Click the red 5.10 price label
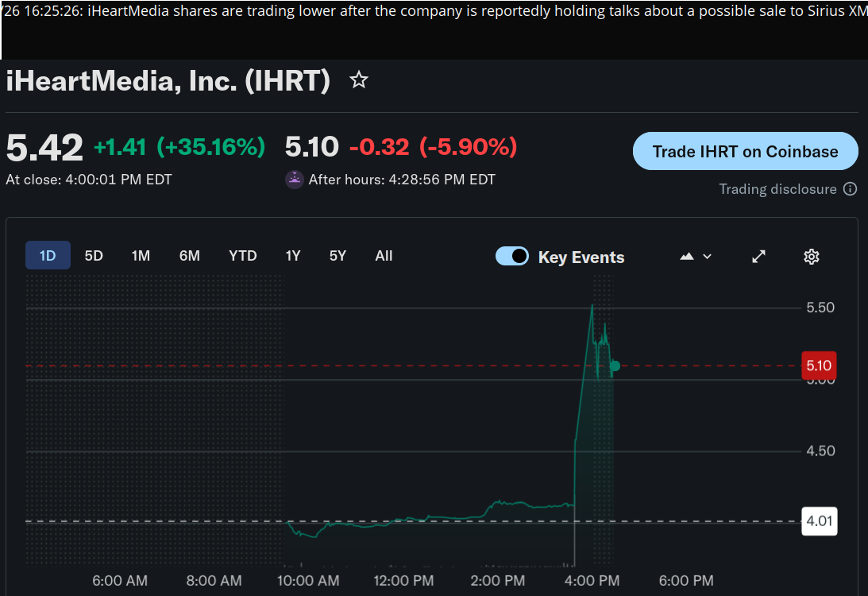This screenshot has height=596, width=868. [819, 366]
